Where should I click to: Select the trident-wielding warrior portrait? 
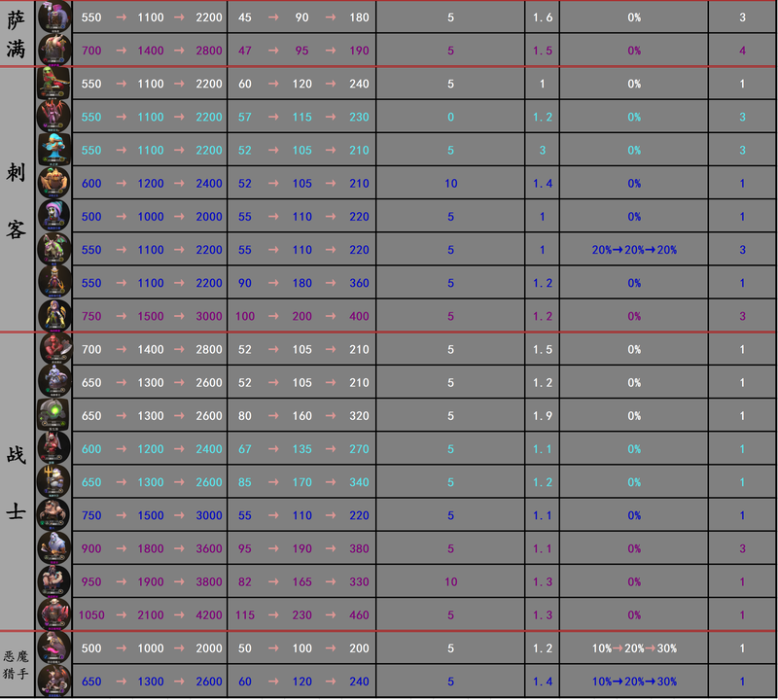click(53, 482)
